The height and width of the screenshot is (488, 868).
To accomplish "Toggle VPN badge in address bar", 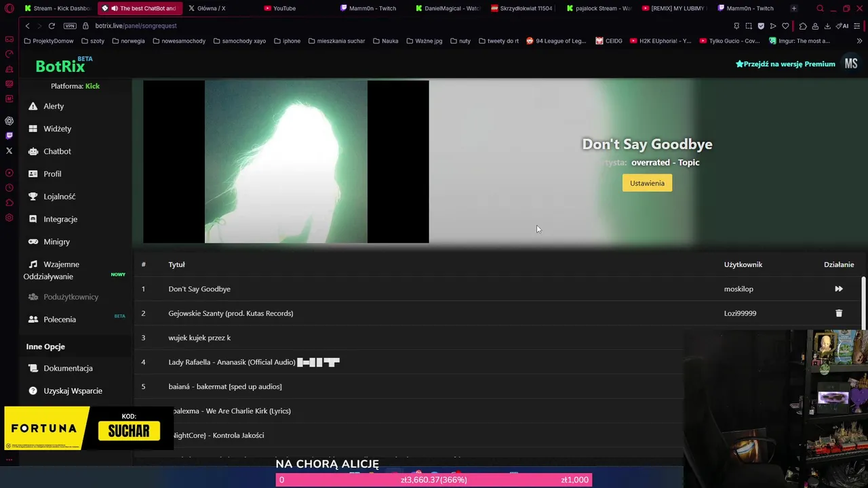I will click(x=70, y=26).
